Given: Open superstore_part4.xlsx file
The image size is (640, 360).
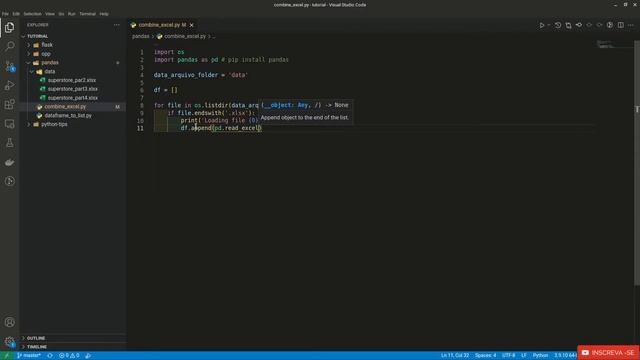Looking at the screenshot, I should click(x=73, y=98).
